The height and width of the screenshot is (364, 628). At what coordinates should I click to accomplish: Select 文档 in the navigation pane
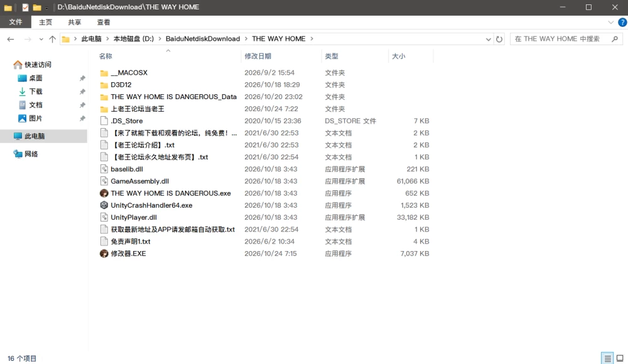[x=36, y=105]
